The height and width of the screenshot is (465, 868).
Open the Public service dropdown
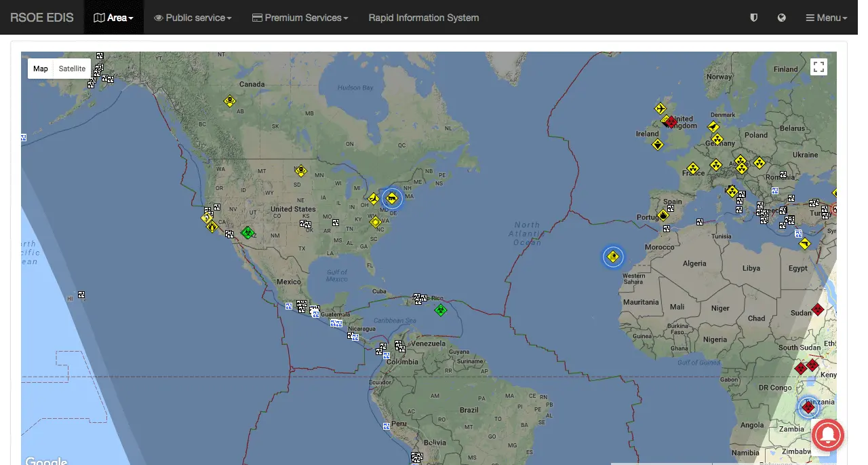(x=193, y=18)
